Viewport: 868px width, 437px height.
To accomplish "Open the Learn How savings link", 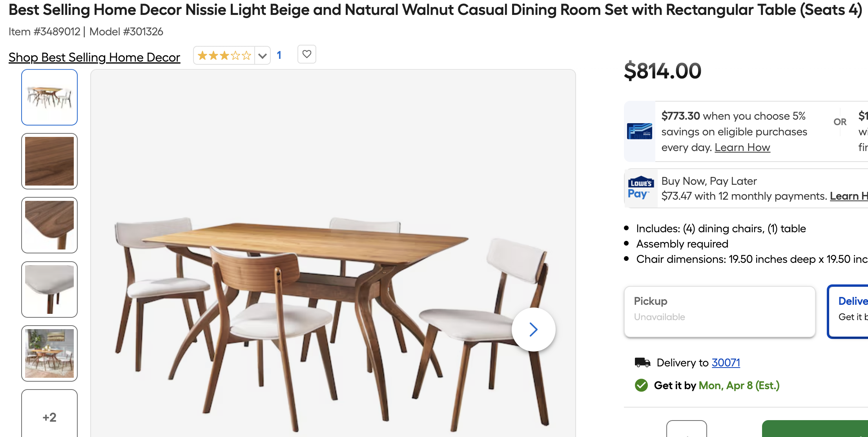I will pos(742,147).
